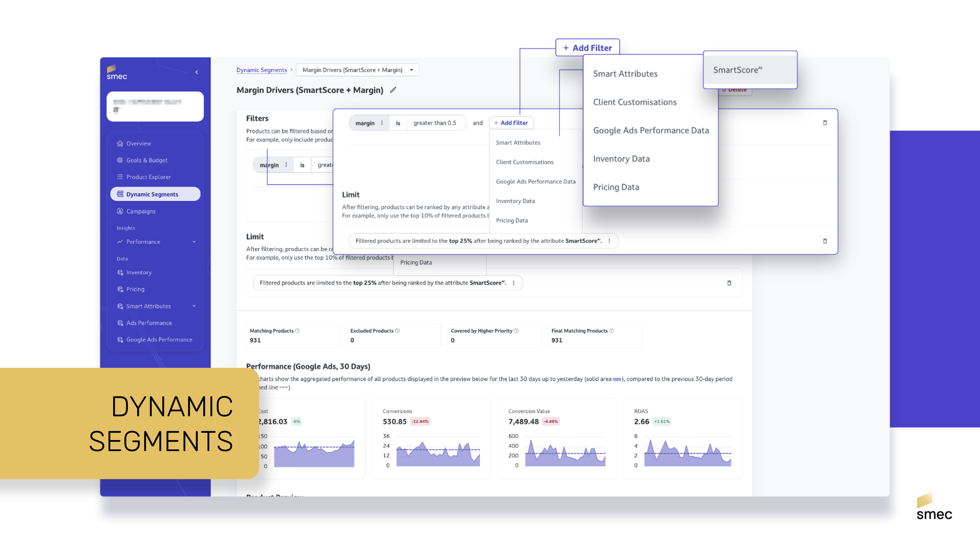The width and height of the screenshot is (980, 551).
Task: Select Google Ads Performance Data in the large menu
Action: coord(651,131)
